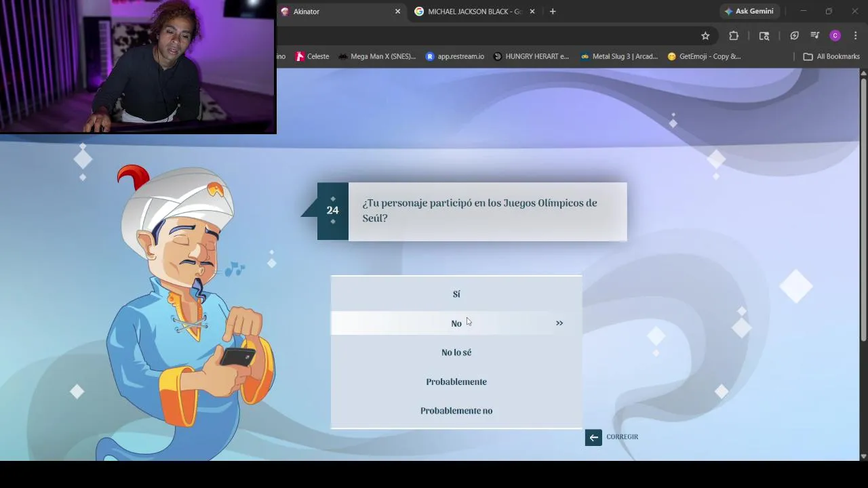This screenshot has width=868, height=488.
Task: Restore down the Chrome window
Action: coord(829,12)
